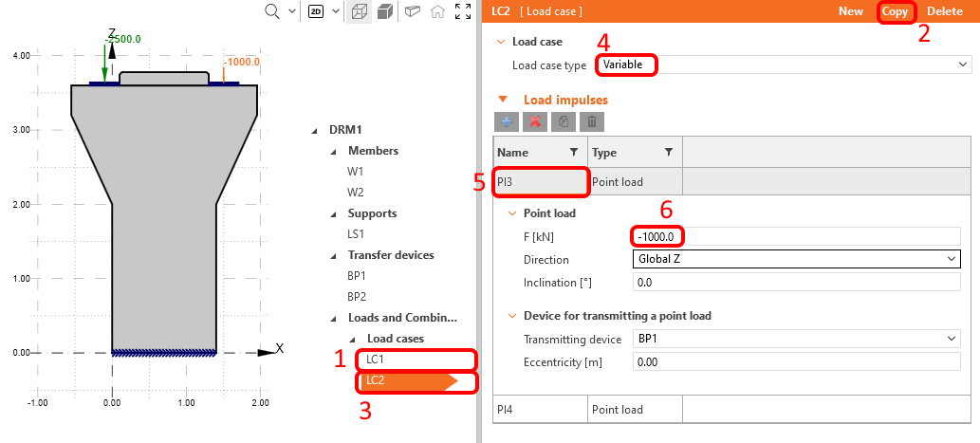980x443 pixels.
Task: Click the zoom magnifier tool
Action: 272,11
